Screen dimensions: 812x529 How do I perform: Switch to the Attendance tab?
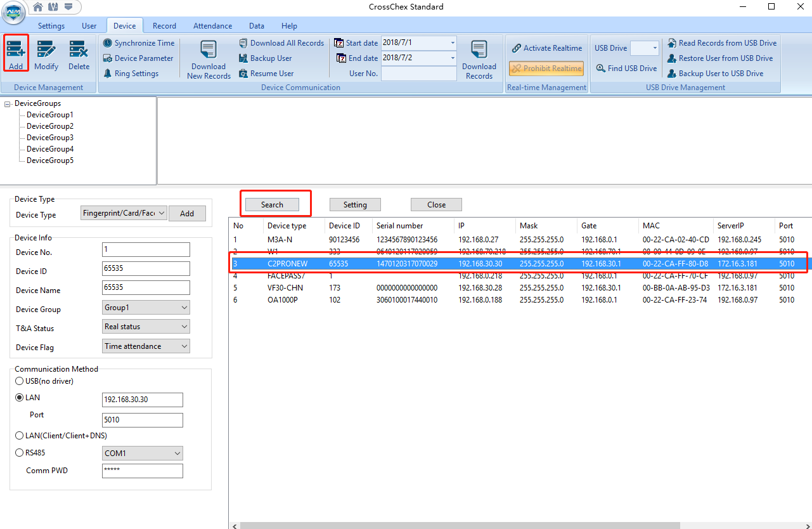212,26
